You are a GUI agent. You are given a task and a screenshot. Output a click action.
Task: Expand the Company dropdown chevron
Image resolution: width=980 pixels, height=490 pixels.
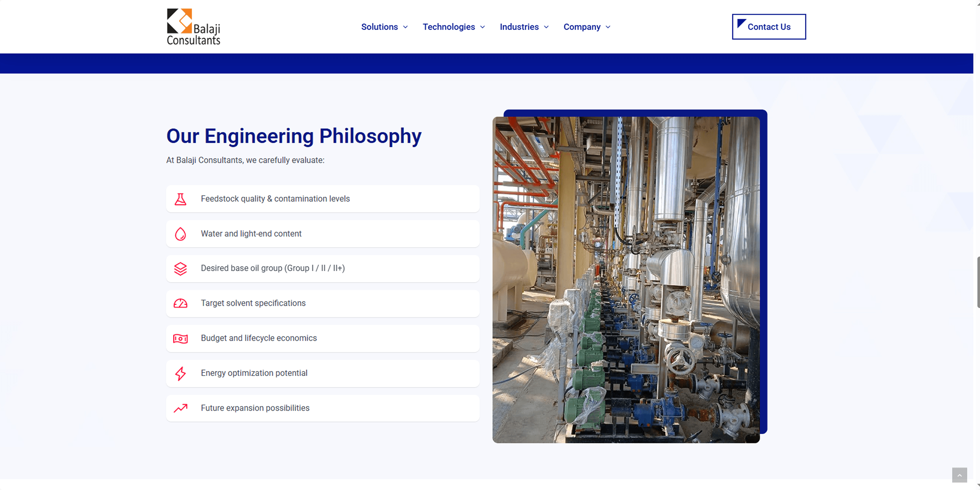[608, 27]
